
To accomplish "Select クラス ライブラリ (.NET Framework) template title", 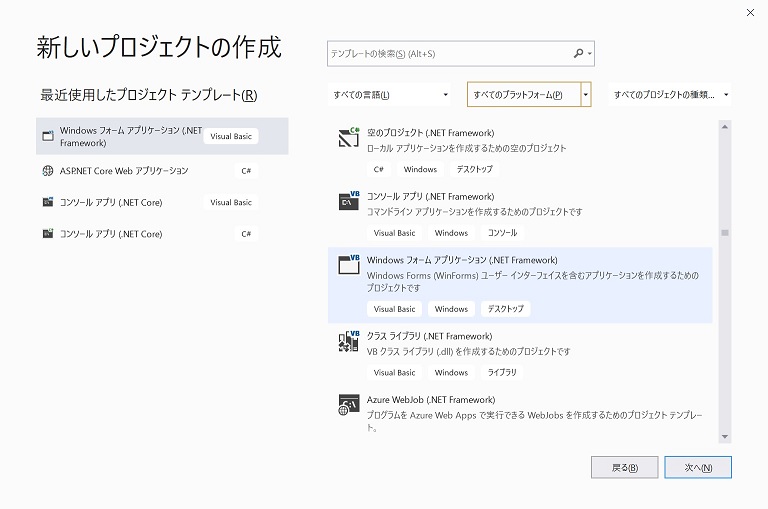I will 430,336.
